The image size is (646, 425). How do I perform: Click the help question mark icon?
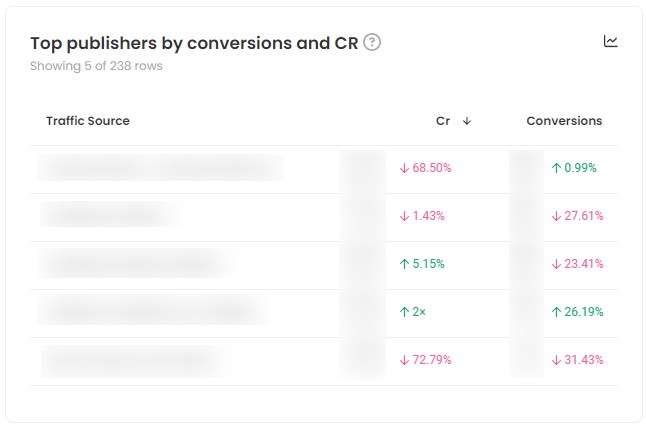(x=372, y=42)
